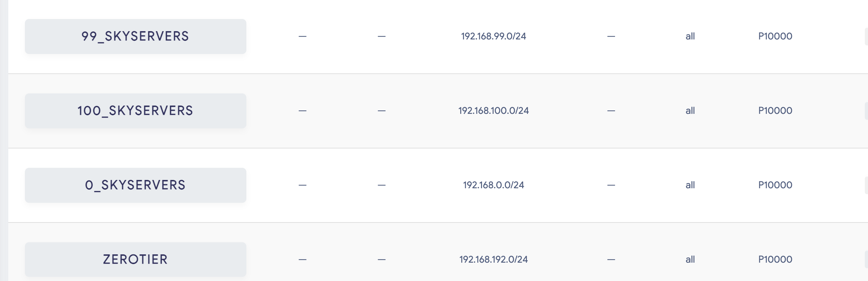Click the 0_SKYSERVERS name badge
868x281 pixels.
[135, 185]
